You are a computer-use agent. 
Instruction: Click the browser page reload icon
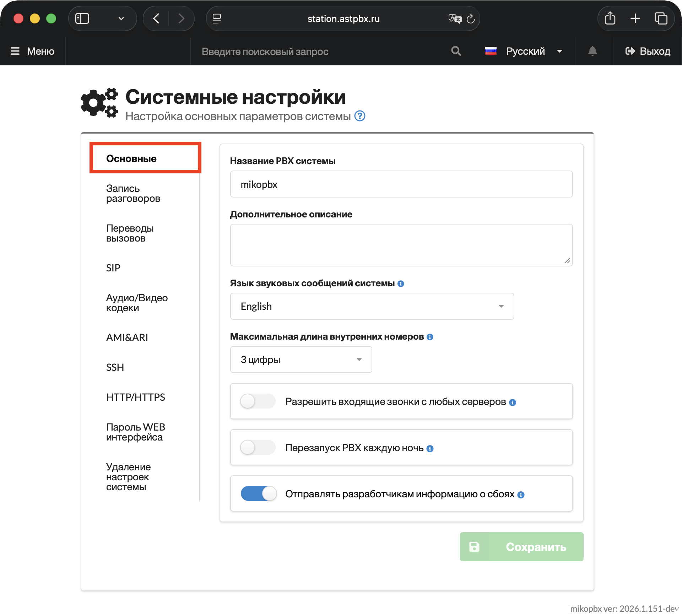tap(471, 19)
